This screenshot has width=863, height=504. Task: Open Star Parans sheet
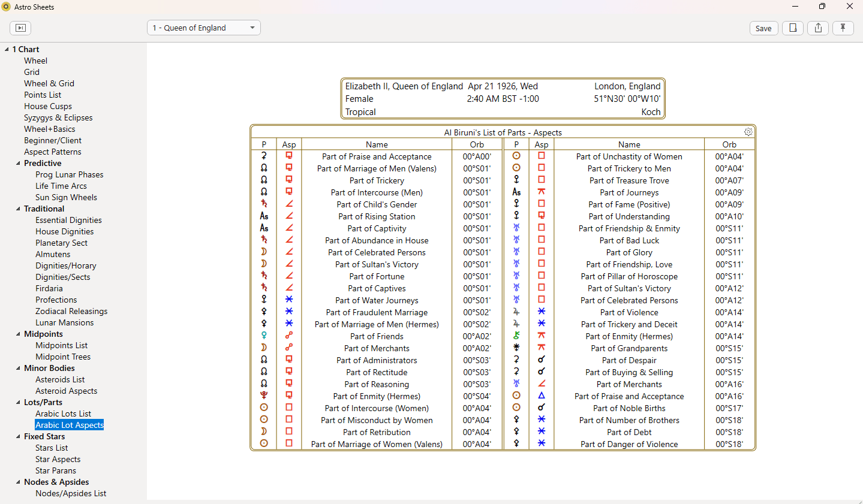(x=56, y=470)
